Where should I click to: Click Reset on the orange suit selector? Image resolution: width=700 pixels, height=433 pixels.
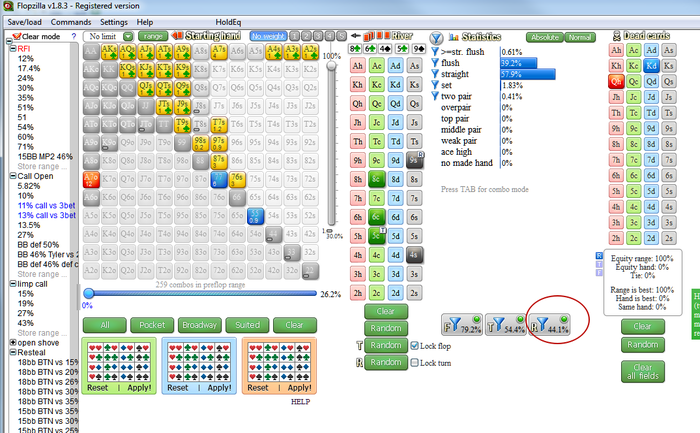coord(258,387)
